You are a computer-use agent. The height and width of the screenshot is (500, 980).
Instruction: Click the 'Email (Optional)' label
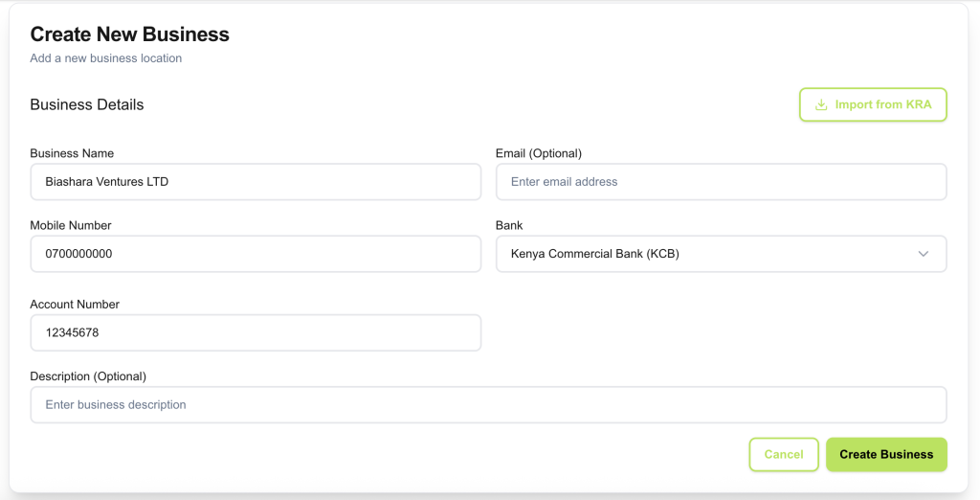pyautogui.click(x=539, y=153)
